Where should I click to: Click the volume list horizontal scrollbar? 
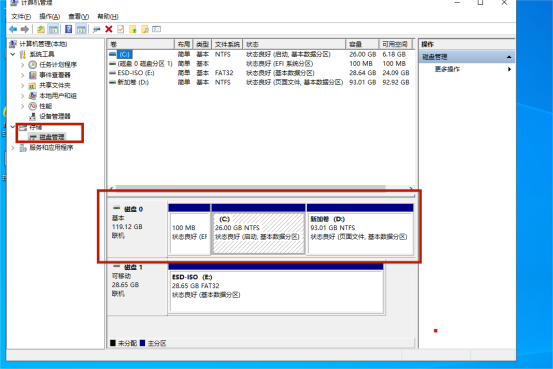coord(251,187)
